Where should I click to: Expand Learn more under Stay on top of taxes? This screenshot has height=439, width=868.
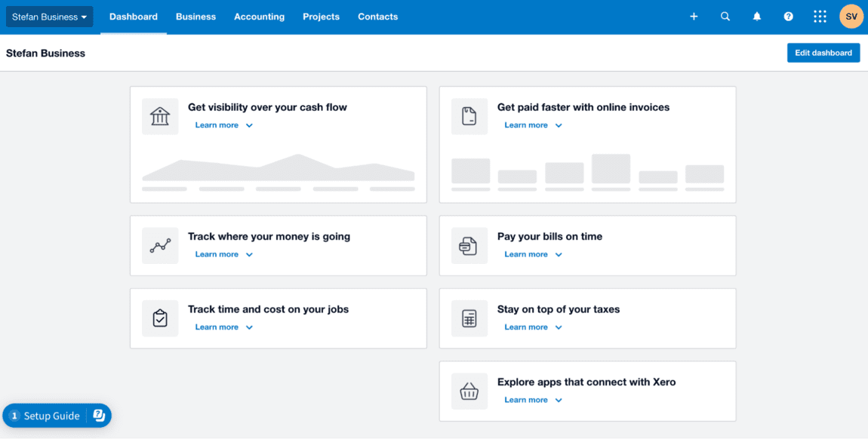click(533, 327)
